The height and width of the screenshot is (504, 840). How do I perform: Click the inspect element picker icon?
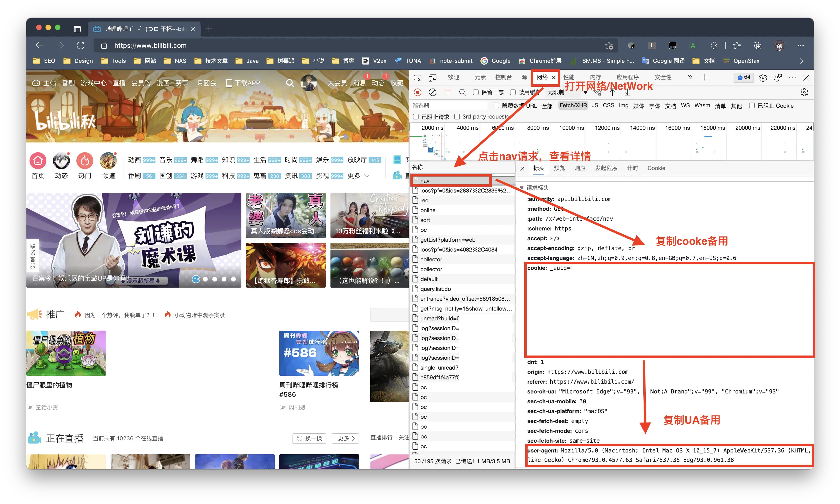(x=417, y=78)
